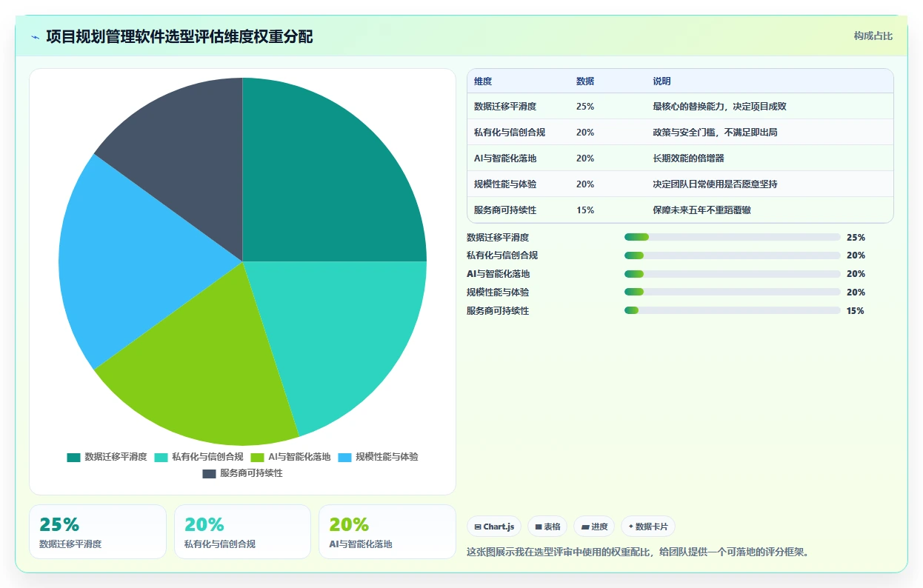Click the 15% value in the table
Image resolution: width=923 pixels, height=588 pixels.
tap(585, 210)
